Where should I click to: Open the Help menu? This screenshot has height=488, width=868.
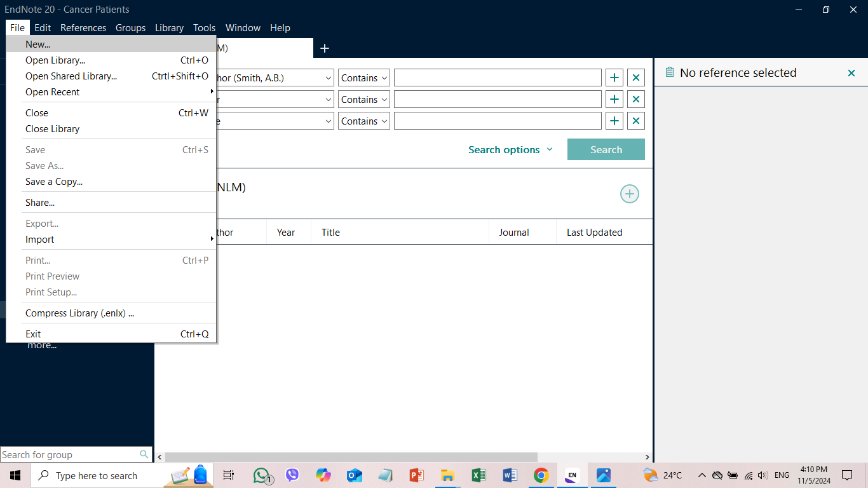[x=280, y=28]
